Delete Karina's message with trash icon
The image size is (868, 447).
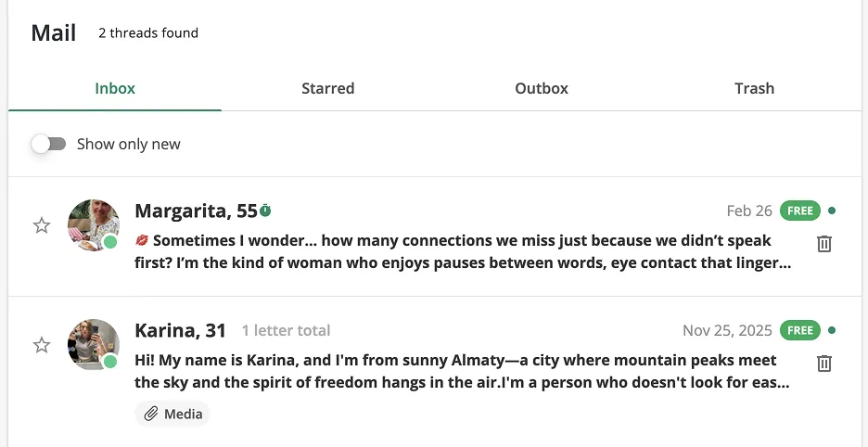[x=823, y=364]
